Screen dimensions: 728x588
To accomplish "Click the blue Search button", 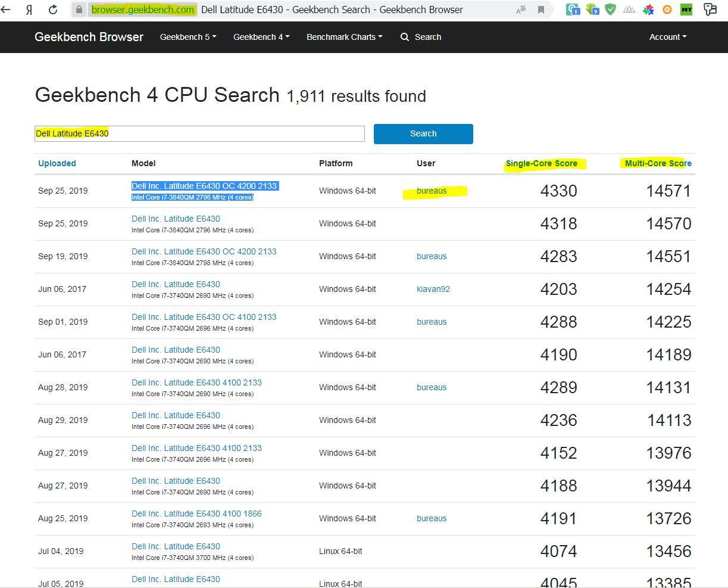I will point(423,133).
